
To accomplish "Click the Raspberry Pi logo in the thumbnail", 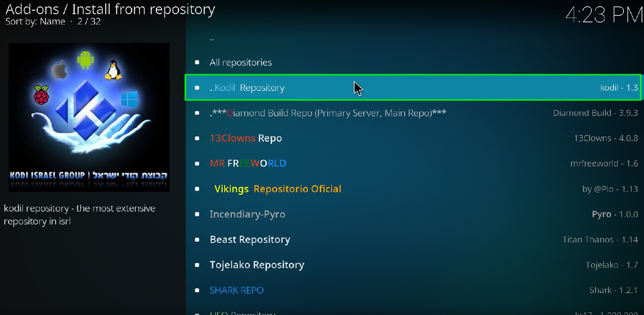I will [x=41, y=95].
